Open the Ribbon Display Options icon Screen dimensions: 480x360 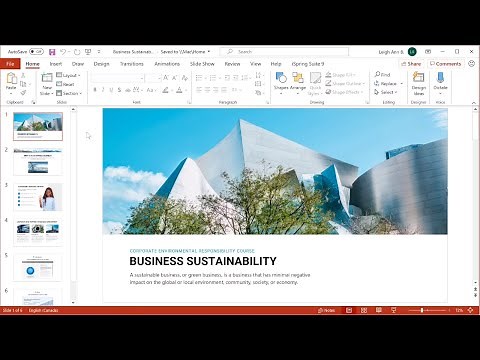(x=428, y=52)
